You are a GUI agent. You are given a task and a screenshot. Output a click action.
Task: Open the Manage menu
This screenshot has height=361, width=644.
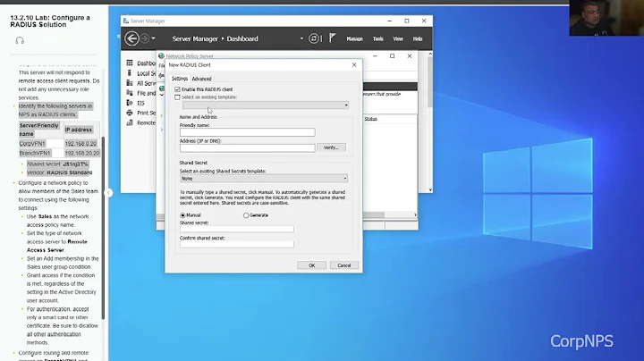tap(354, 38)
